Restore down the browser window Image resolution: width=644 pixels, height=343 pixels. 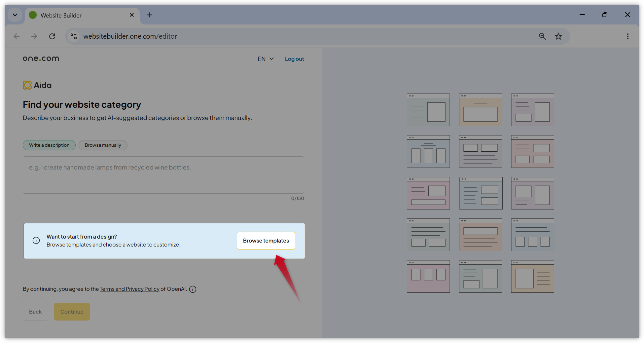pos(605,15)
